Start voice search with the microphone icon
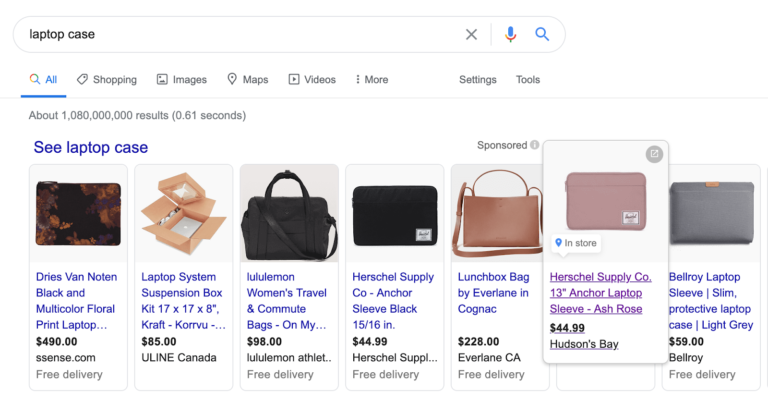This screenshot has height=403, width=768. (x=510, y=34)
